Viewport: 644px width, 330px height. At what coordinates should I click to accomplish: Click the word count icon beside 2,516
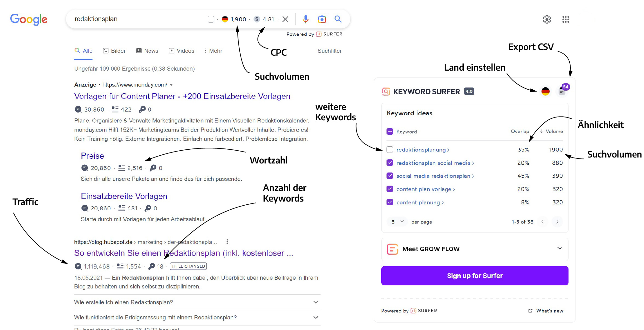click(122, 168)
